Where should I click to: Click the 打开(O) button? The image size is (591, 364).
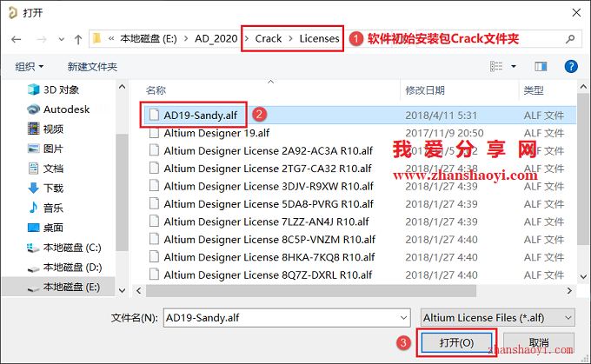point(456,342)
